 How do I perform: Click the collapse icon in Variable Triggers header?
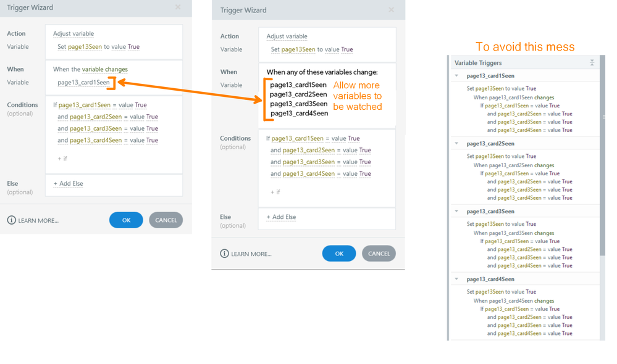tap(592, 63)
